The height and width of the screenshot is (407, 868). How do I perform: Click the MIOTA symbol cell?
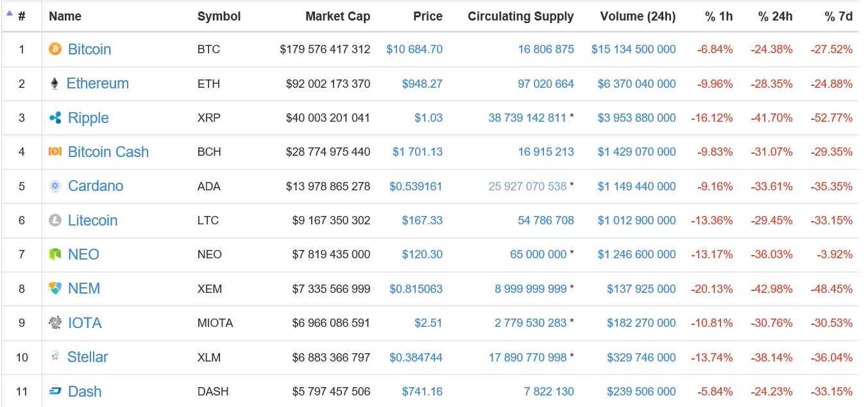(x=215, y=323)
